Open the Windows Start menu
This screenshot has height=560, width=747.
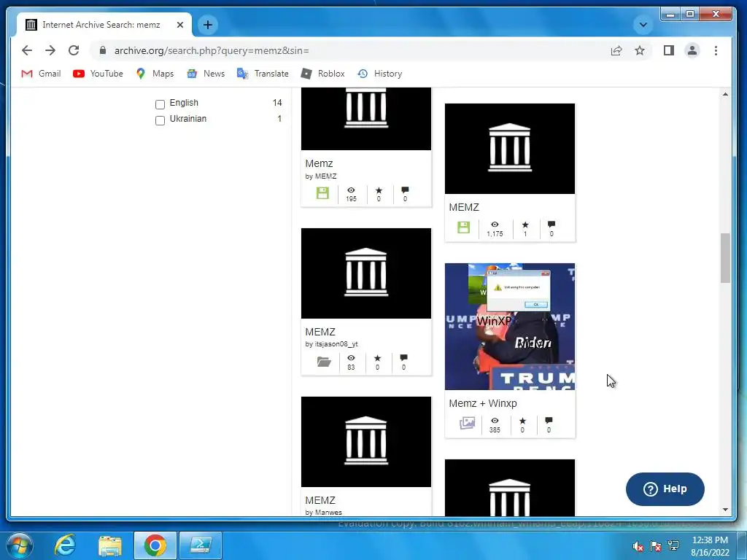pyautogui.click(x=20, y=545)
